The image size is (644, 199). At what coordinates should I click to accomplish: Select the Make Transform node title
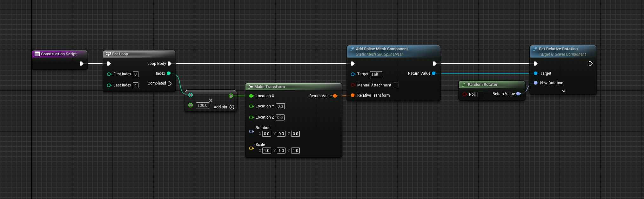270,87
